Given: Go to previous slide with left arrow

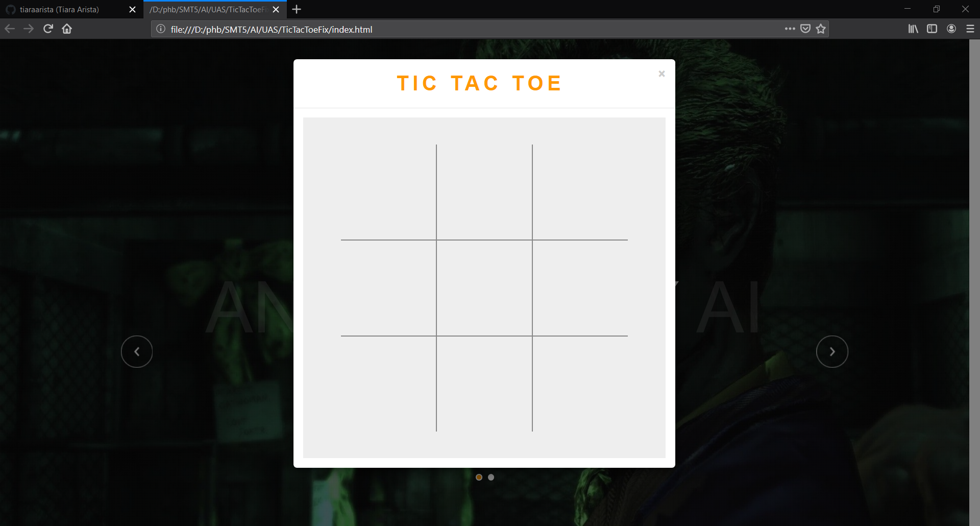Looking at the screenshot, I should coord(137,351).
